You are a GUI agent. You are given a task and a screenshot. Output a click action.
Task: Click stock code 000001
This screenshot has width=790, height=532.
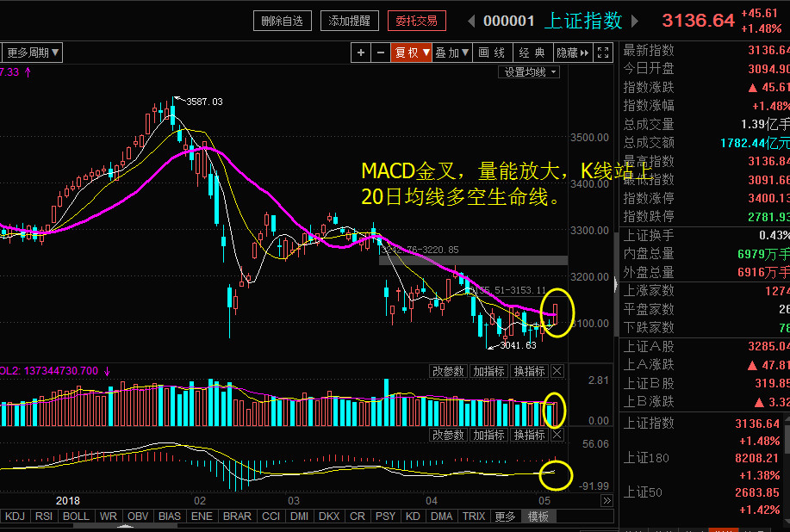509,22
